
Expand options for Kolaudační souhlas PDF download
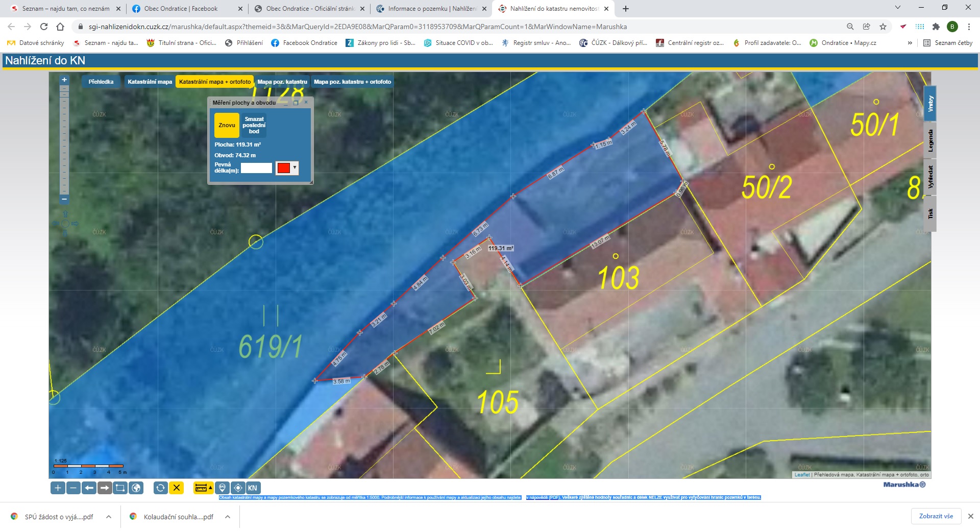[228, 517]
